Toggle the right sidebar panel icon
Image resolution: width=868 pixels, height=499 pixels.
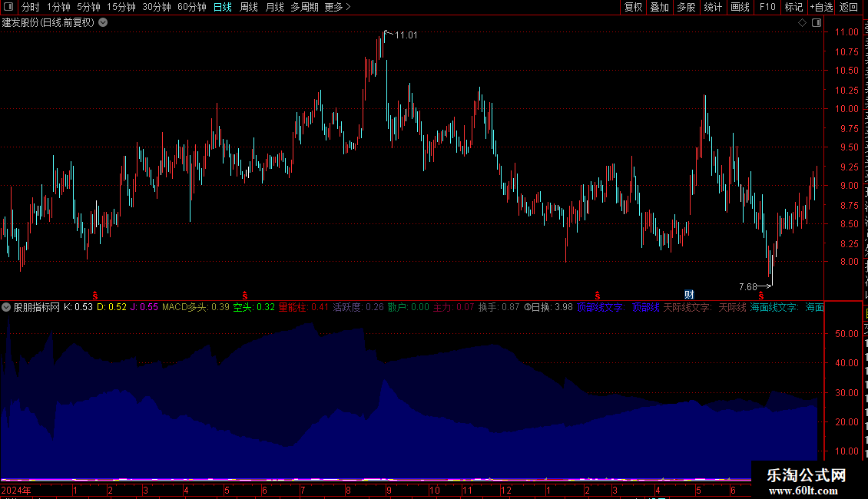(817, 23)
